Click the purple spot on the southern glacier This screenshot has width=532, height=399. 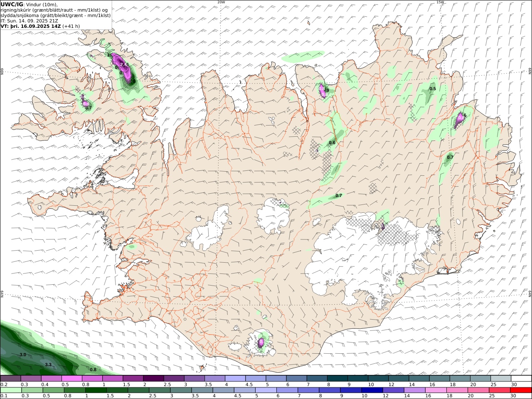tap(261, 343)
